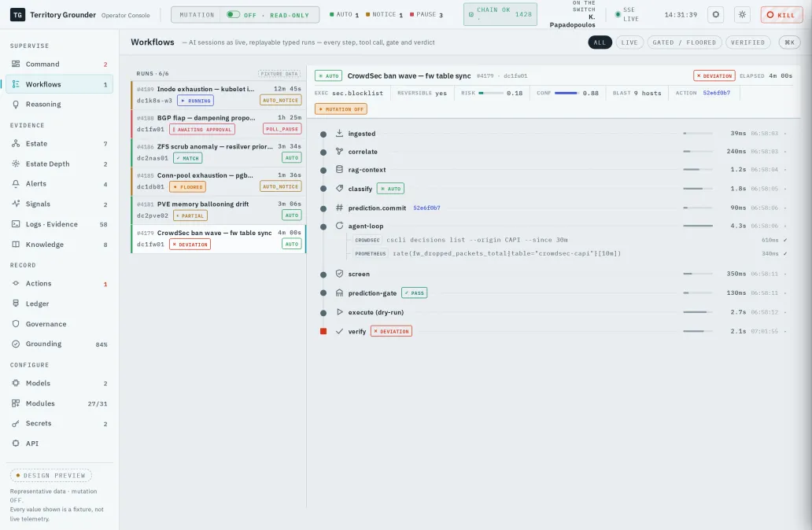
Task: Open Actions in the Record section
Action: click(x=59, y=284)
